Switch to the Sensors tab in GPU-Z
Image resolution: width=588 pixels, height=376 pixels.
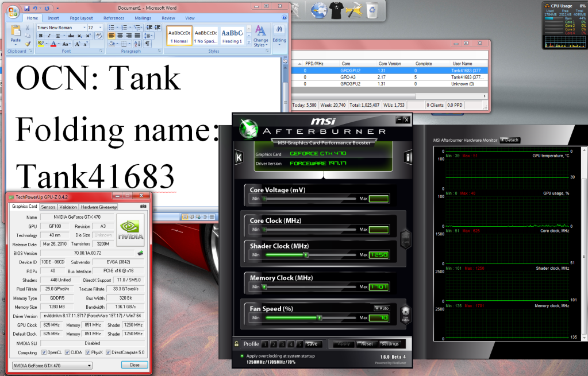(x=48, y=207)
